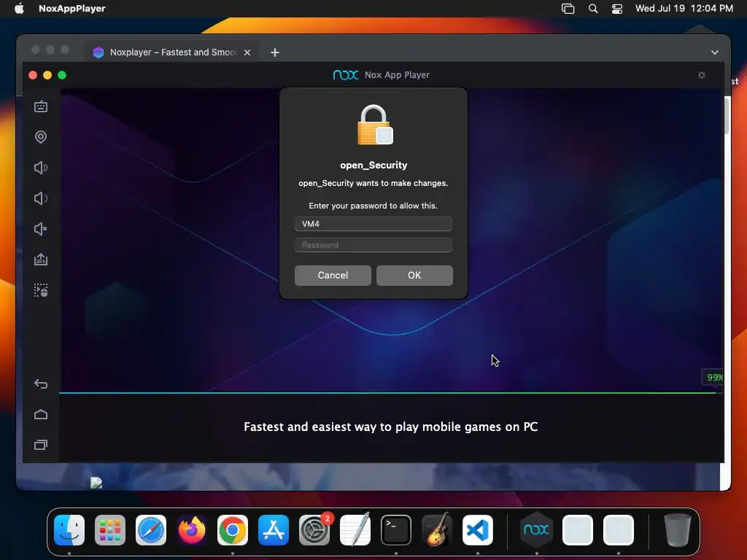Select the Noxplayer browser tab
Viewport: 747px width, 560px height.
pyautogui.click(x=172, y=52)
